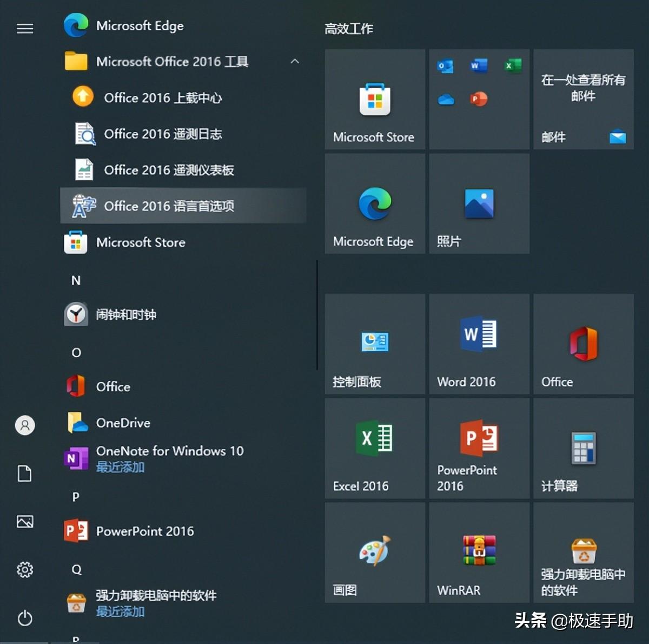Open OneDrive from the app list
This screenshot has height=644, width=649.
123,423
